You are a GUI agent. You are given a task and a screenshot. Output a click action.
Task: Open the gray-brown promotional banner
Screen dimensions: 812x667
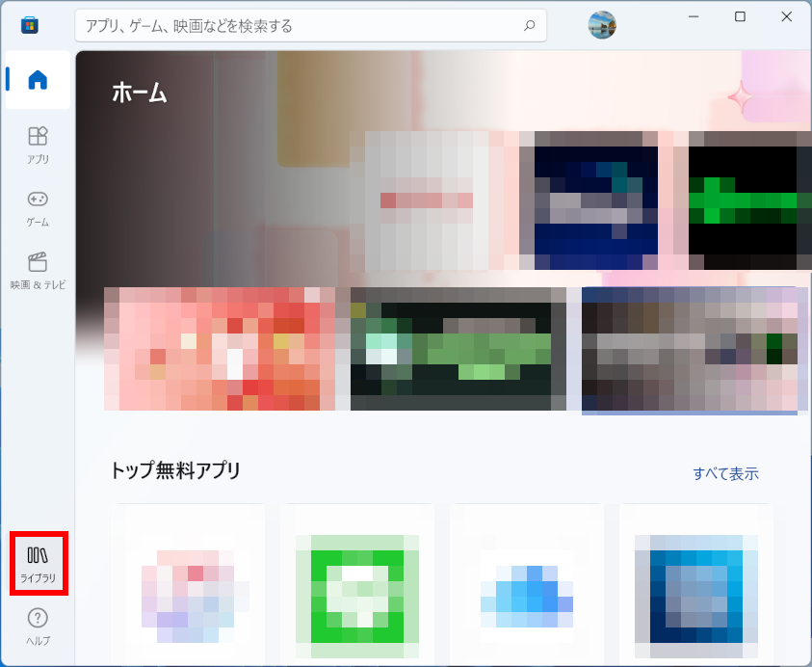click(x=690, y=349)
